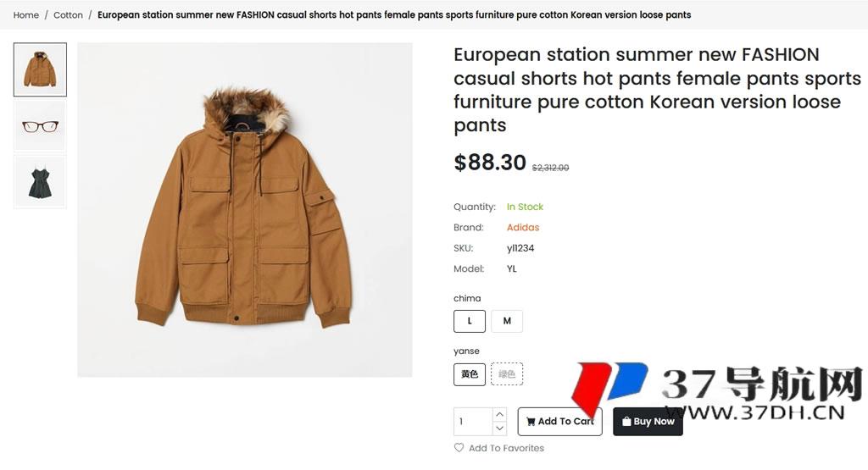Screen dimensions: 868x470
Task: Open the Adidas brand link
Action: click(523, 228)
